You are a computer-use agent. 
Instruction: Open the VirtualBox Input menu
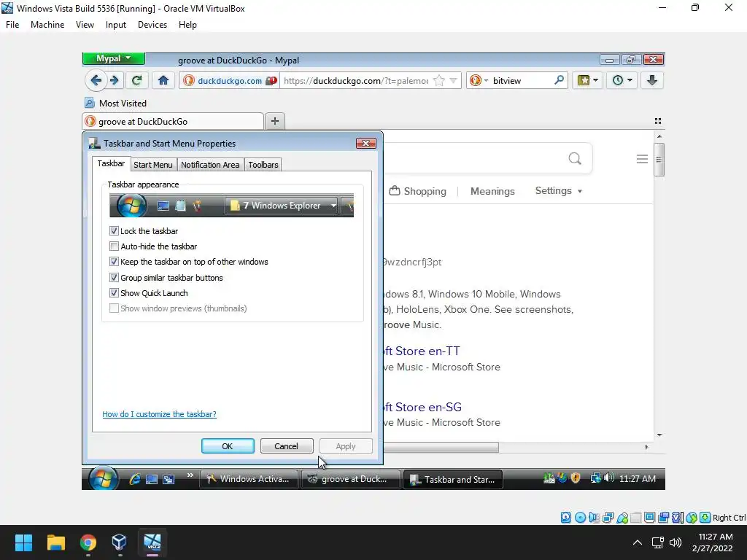point(116,25)
